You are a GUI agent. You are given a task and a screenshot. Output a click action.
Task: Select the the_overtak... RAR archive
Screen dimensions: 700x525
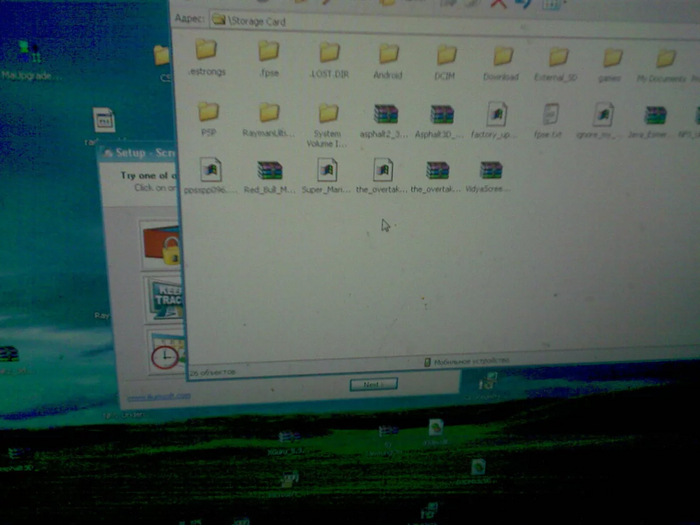(x=436, y=177)
